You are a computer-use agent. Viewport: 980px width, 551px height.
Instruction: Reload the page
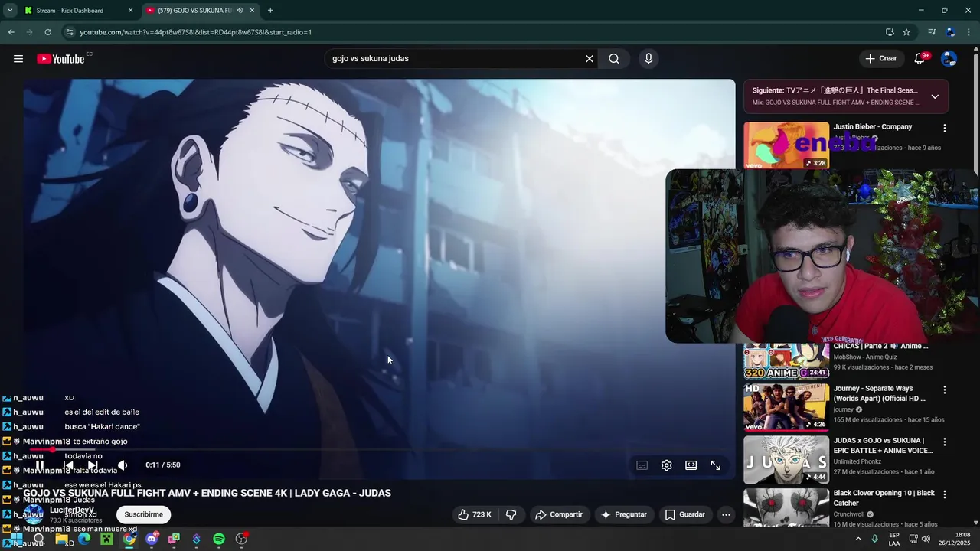pos(47,32)
